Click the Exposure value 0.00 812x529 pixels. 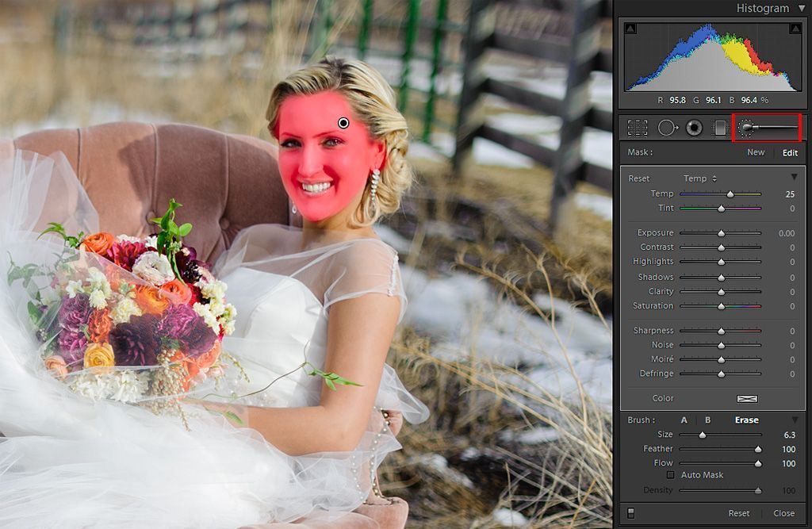click(x=786, y=234)
